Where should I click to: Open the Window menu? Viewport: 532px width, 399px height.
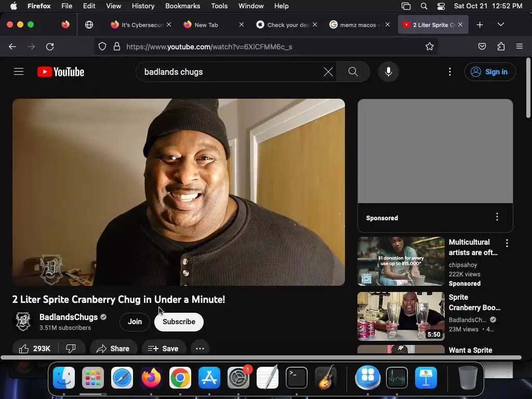(x=251, y=6)
